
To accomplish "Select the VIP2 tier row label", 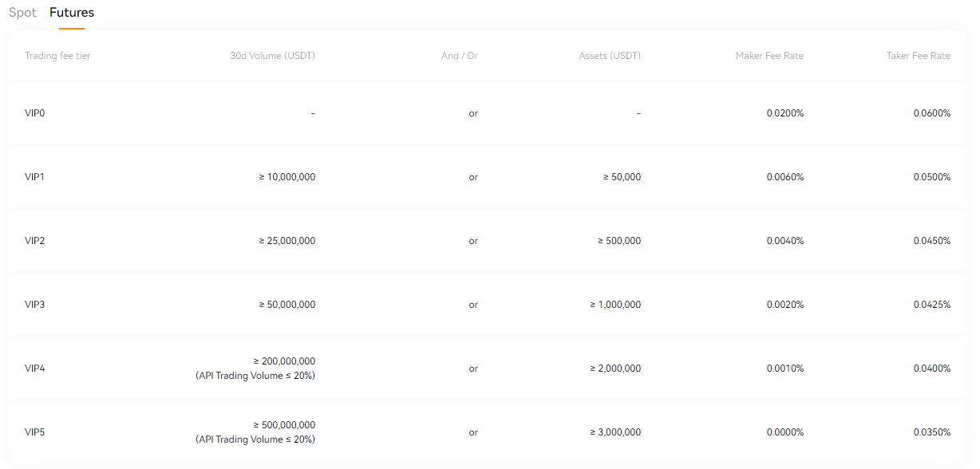I will tap(35, 241).
